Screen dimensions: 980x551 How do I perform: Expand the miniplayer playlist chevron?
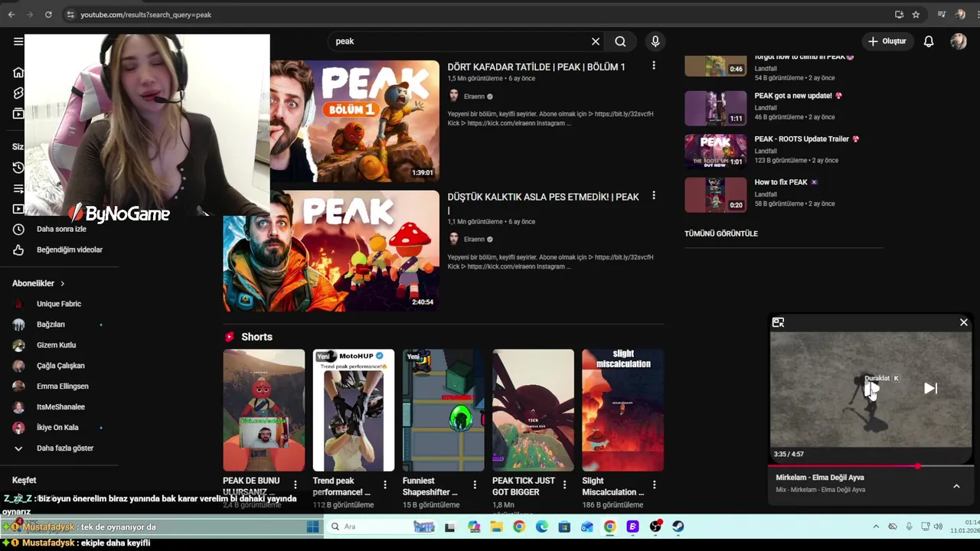click(x=956, y=486)
